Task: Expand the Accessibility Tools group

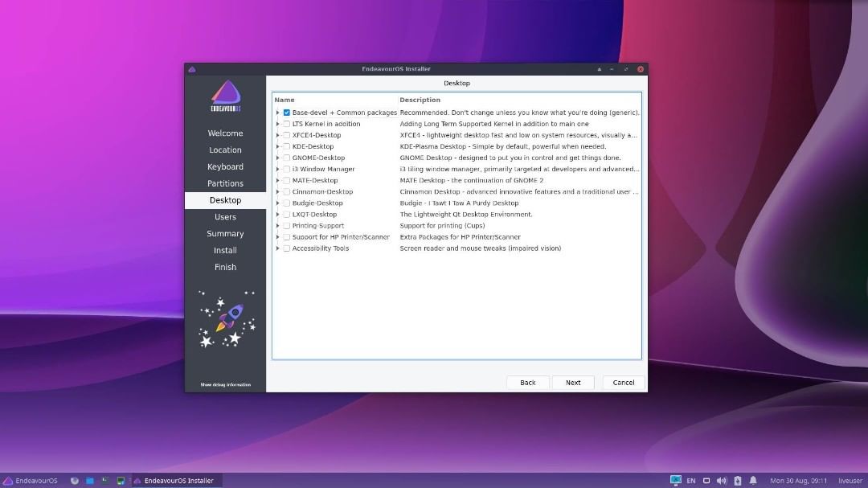Action: (x=278, y=248)
